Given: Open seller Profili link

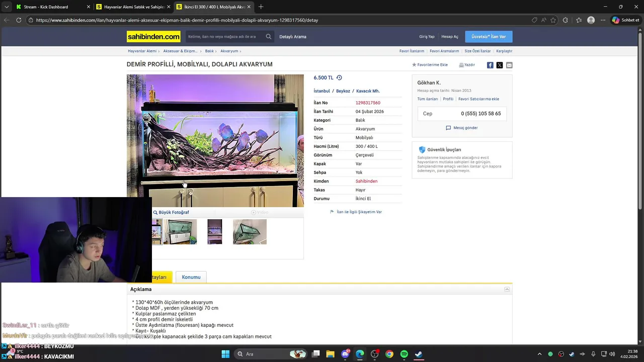Looking at the screenshot, I should pos(448,99).
